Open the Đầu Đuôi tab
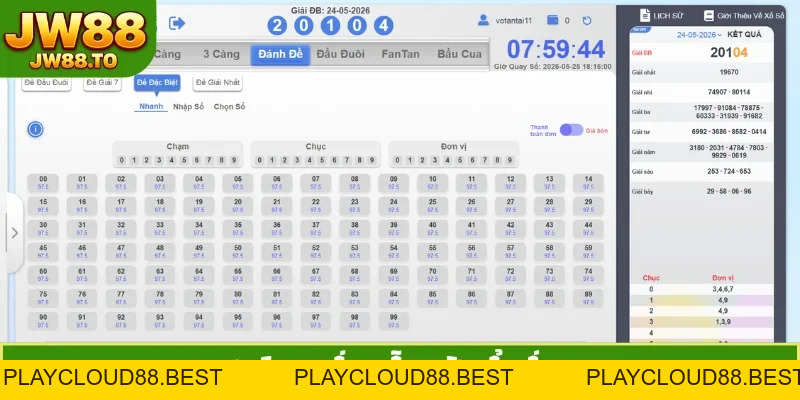Viewport: 800px width, 400px height. tap(340, 54)
